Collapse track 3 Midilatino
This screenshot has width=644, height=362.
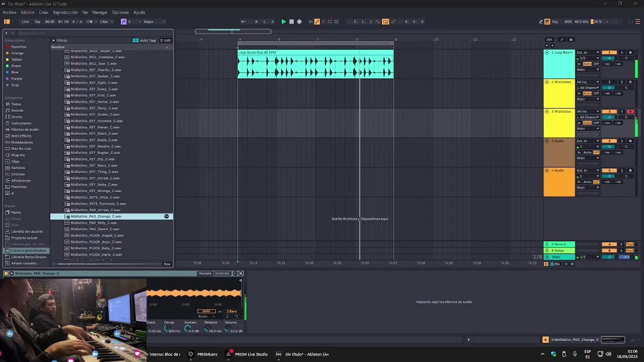[x=547, y=111]
